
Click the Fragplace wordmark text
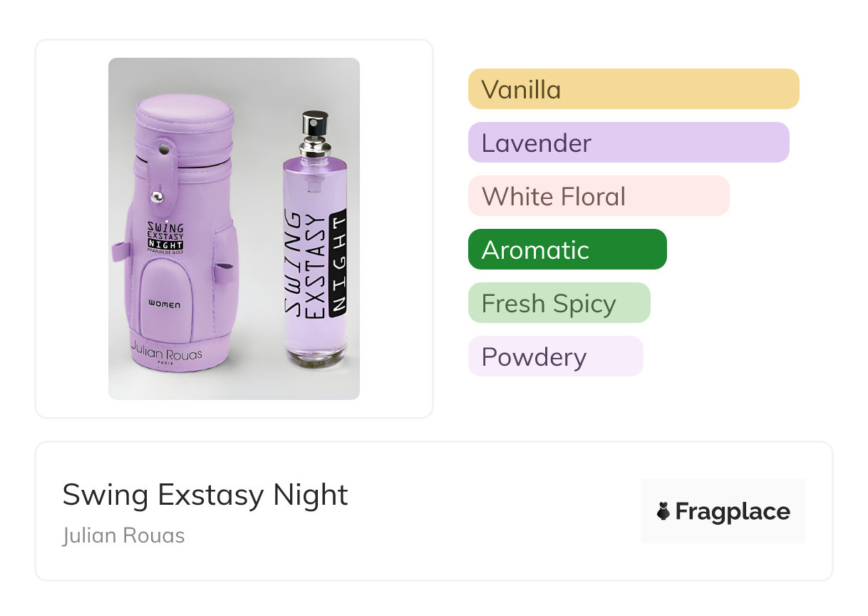coord(733,511)
